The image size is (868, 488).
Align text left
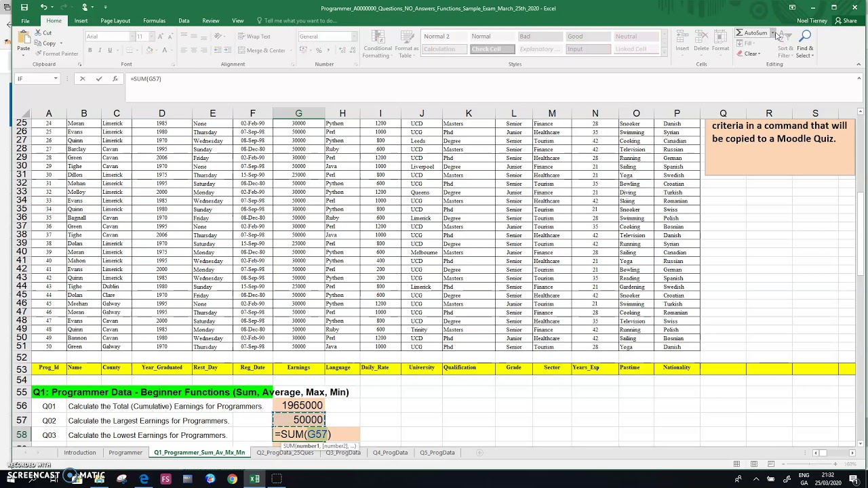coord(184,50)
